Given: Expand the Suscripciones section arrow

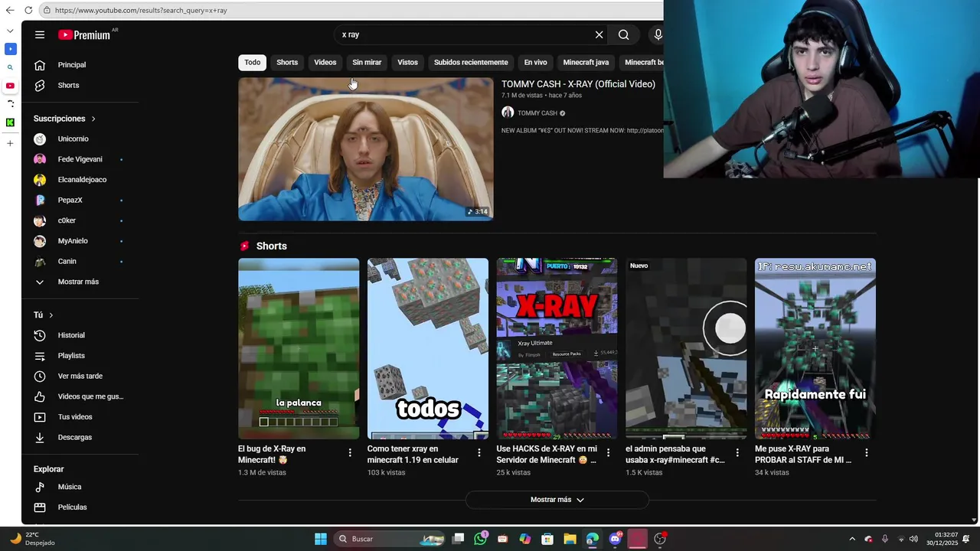Looking at the screenshot, I should click(93, 119).
